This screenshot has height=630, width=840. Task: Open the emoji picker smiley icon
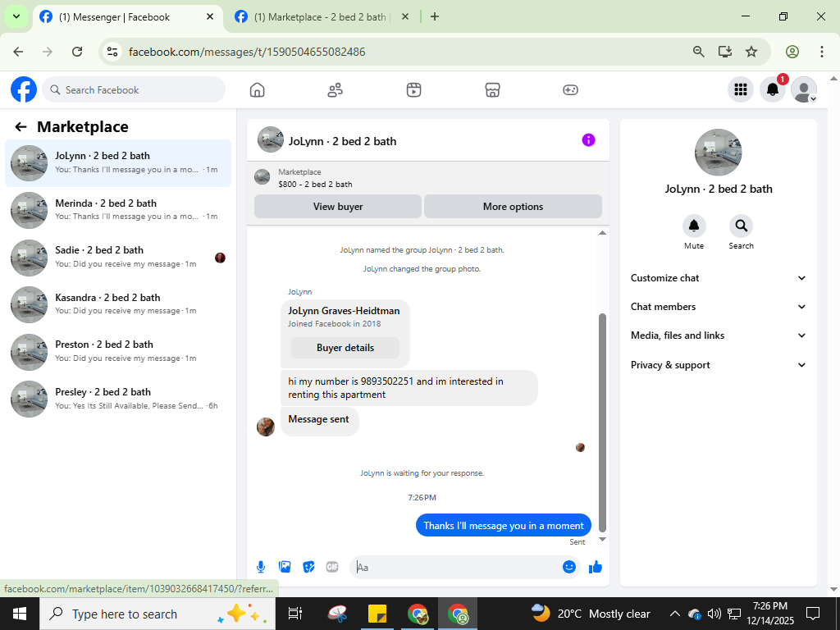[x=569, y=567]
